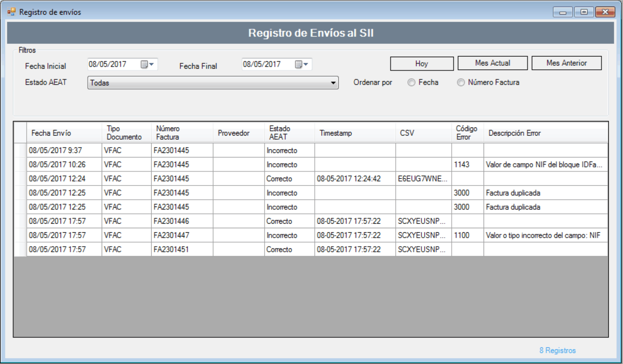Click 'Valor o tipo incorrecto del campo: NIF' cell
This screenshot has height=364, width=623.
pyautogui.click(x=546, y=235)
